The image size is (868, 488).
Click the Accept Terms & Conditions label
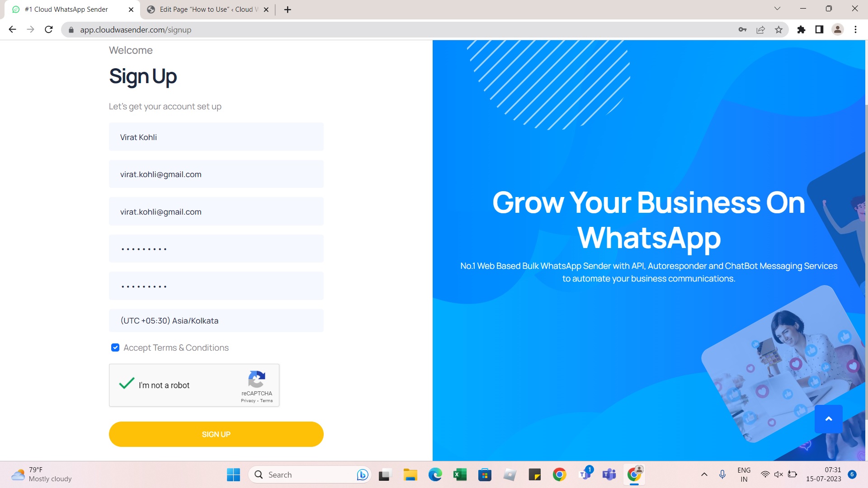pyautogui.click(x=176, y=347)
